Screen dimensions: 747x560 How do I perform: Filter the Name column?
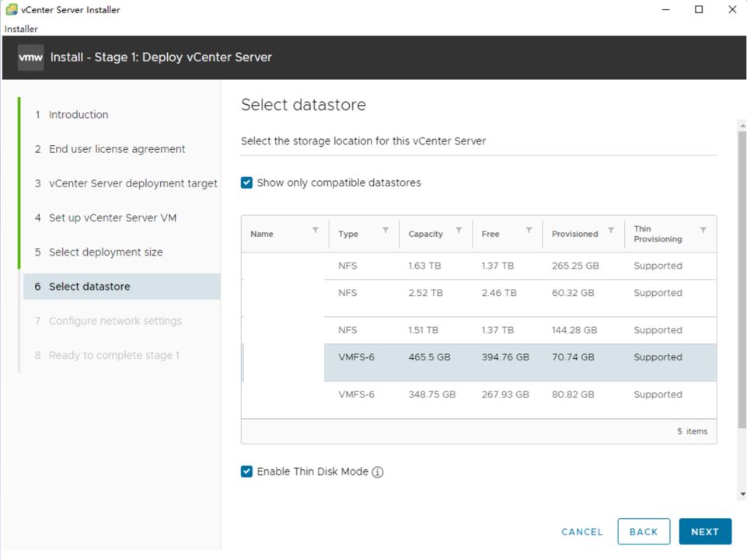click(x=316, y=231)
